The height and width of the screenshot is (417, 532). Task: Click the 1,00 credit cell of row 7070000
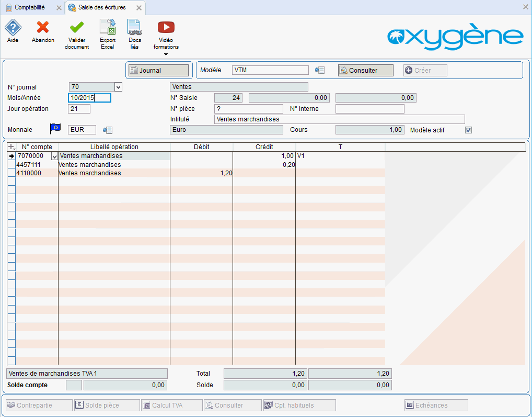tap(264, 156)
